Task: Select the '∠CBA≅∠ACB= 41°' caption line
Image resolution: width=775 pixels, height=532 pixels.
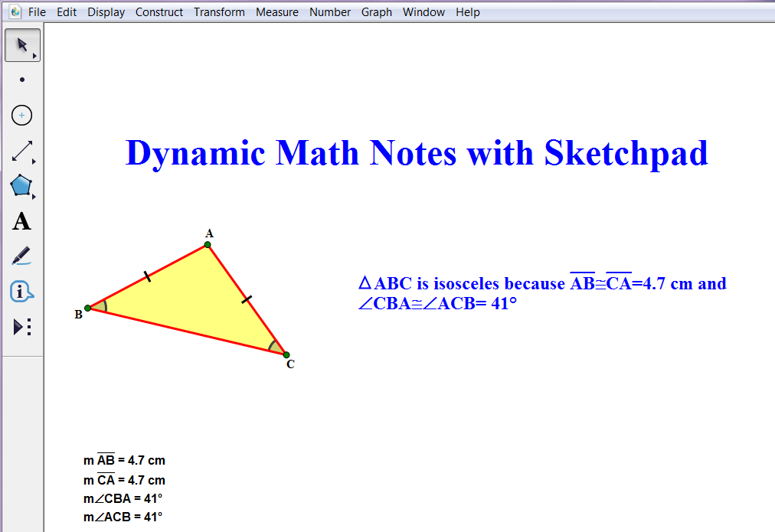Action: pos(437,303)
